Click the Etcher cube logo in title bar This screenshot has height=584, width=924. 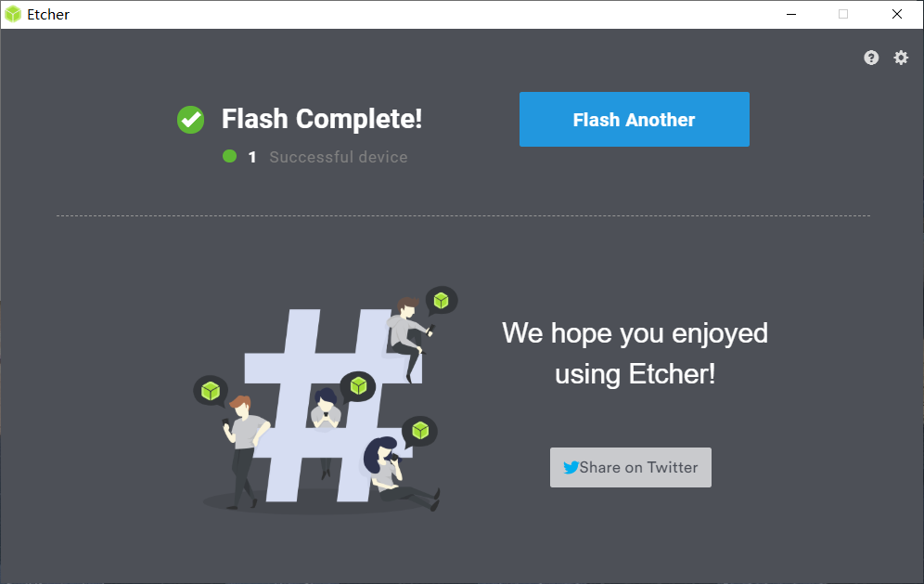click(12, 14)
